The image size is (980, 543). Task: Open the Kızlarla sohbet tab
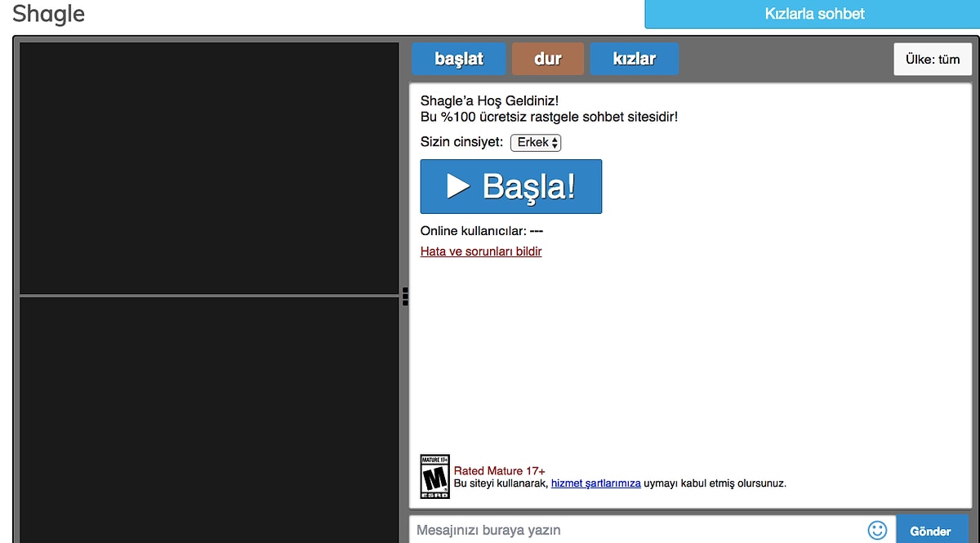(813, 14)
